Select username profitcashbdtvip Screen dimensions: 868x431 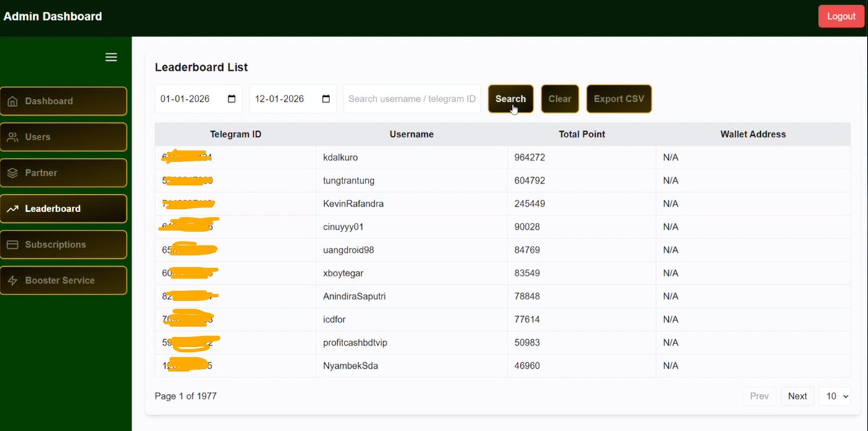pos(355,343)
